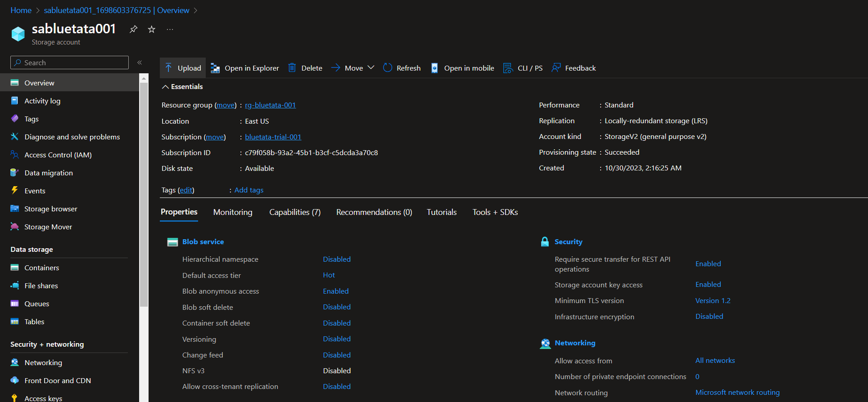Click Storage account key access Enabled
Viewport: 868px width, 402px height.
(708, 285)
